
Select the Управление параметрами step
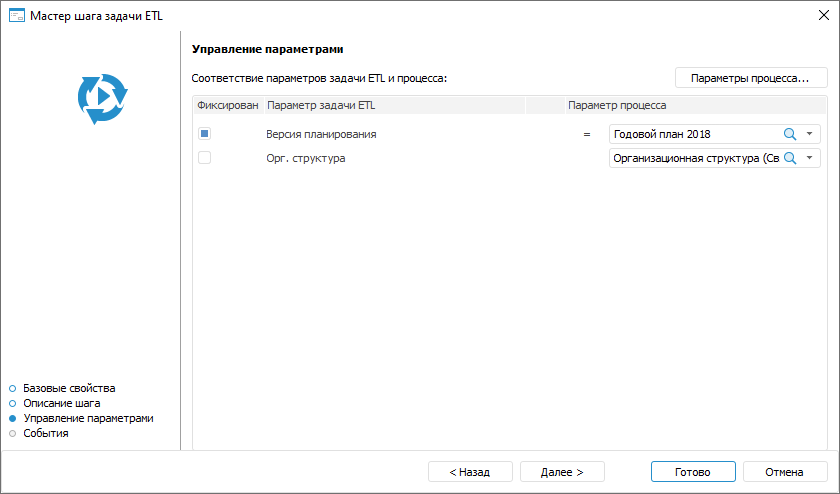88,418
